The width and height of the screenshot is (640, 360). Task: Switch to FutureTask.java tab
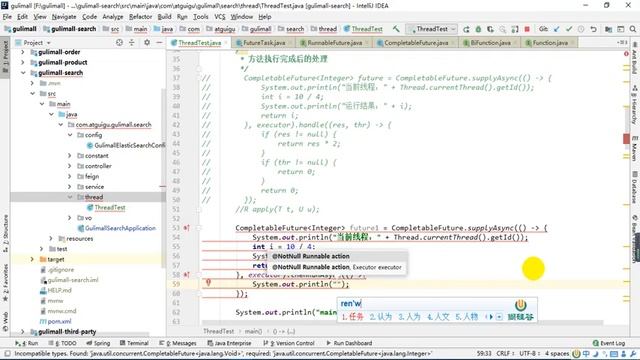[264, 42]
